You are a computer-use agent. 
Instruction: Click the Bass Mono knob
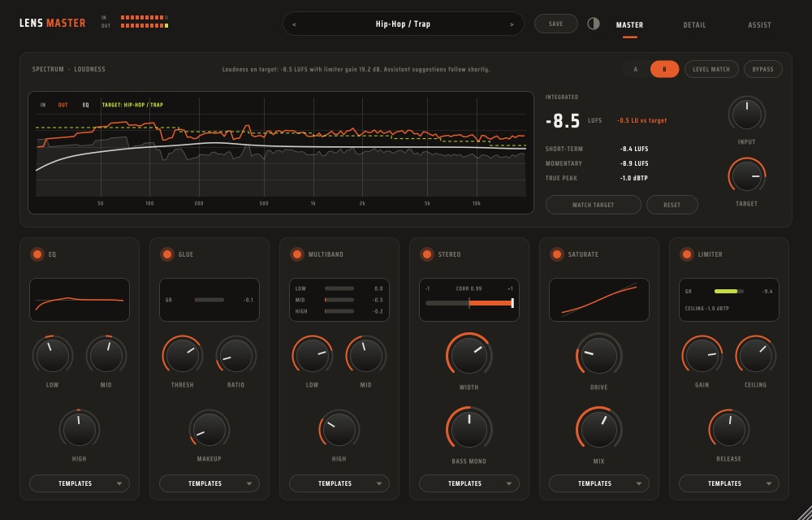pos(469,430)
